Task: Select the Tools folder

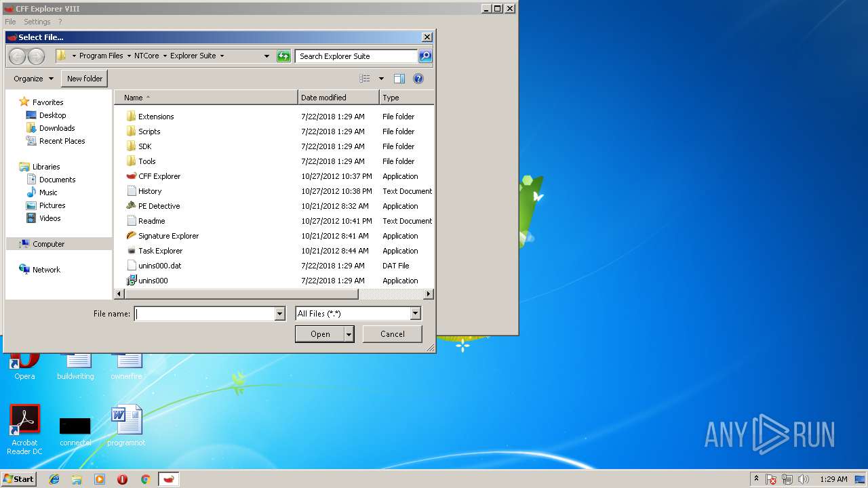Action: click(146, 161)
